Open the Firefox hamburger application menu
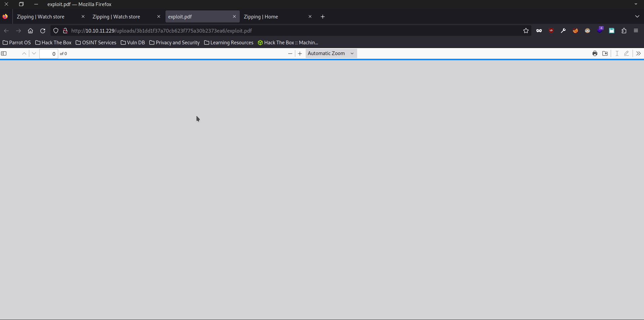 [636, 31]
